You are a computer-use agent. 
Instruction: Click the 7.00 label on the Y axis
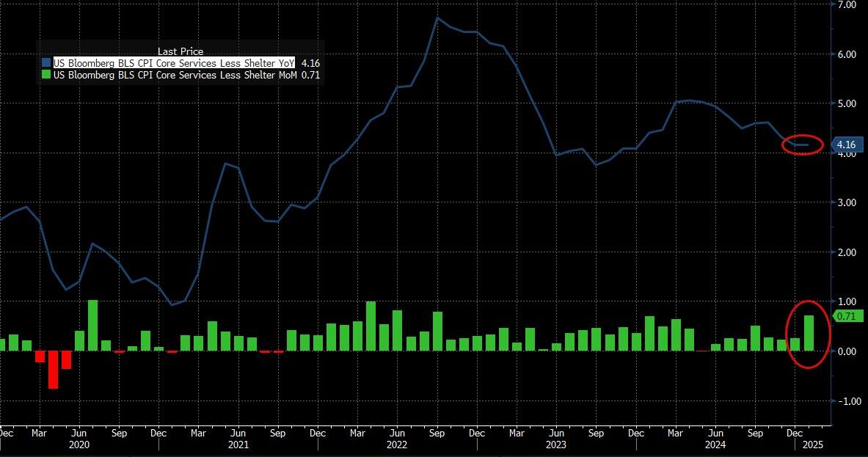pyautogui.click(x=847, y=4)
